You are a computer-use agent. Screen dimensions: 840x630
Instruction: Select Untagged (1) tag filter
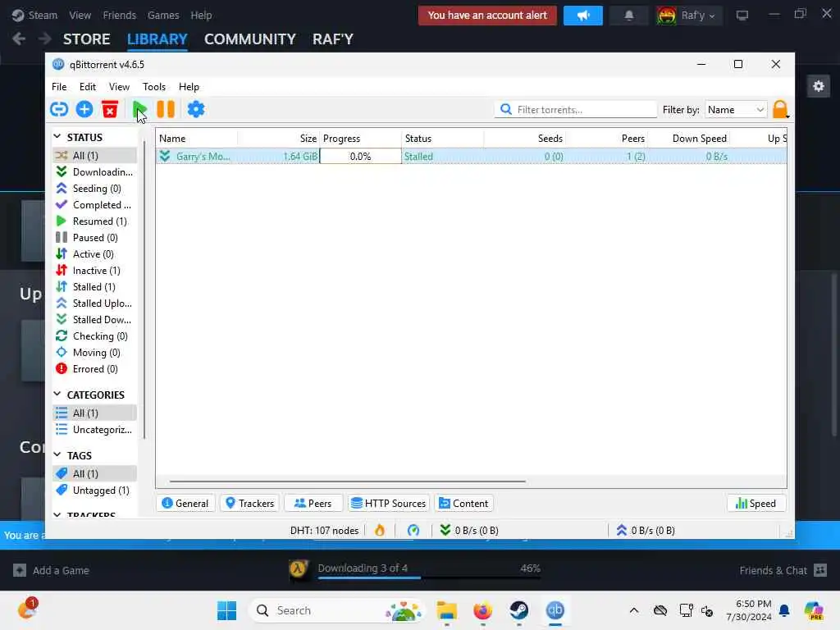pos(95,491)
